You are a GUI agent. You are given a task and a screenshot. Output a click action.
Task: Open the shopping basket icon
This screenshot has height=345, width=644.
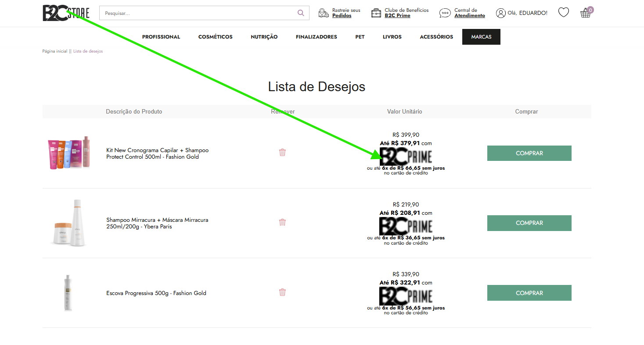586,13
